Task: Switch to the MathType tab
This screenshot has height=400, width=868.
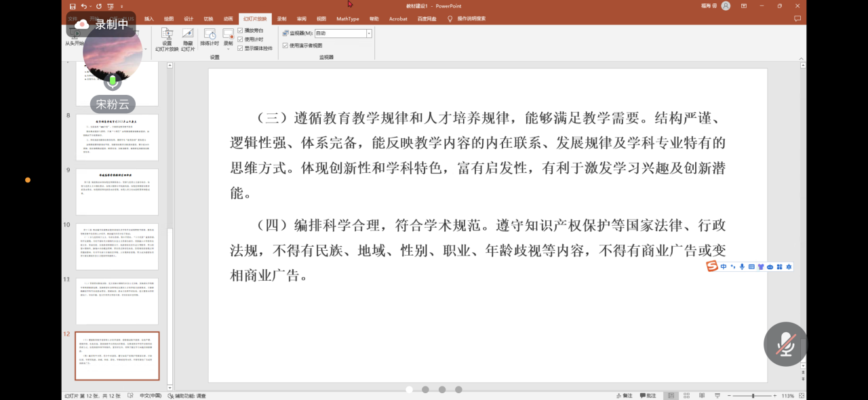Action: (x=347, y=19)
